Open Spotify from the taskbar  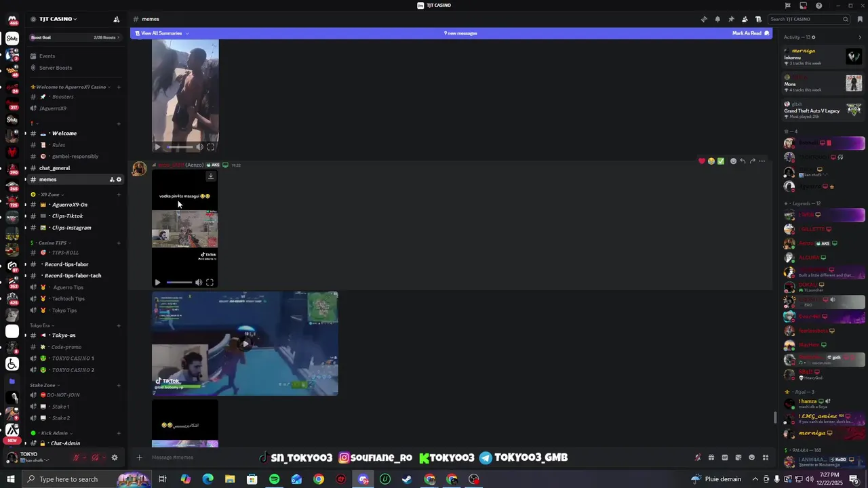274,479
